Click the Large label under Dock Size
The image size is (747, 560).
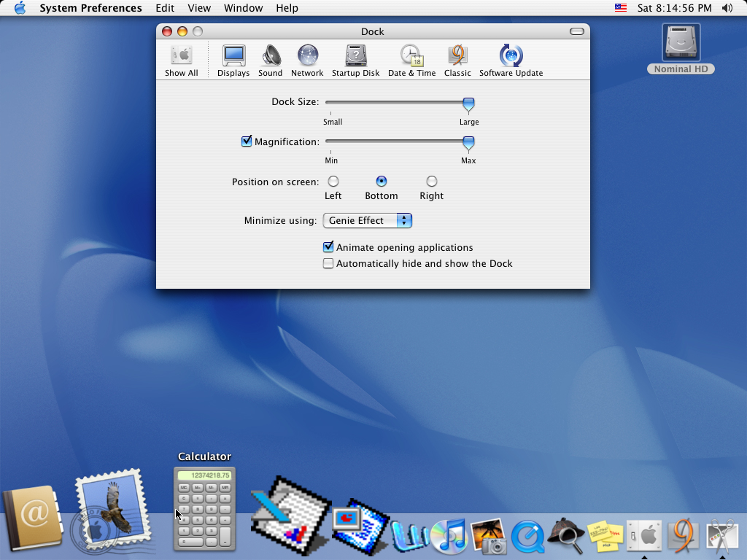click(469, 122)
